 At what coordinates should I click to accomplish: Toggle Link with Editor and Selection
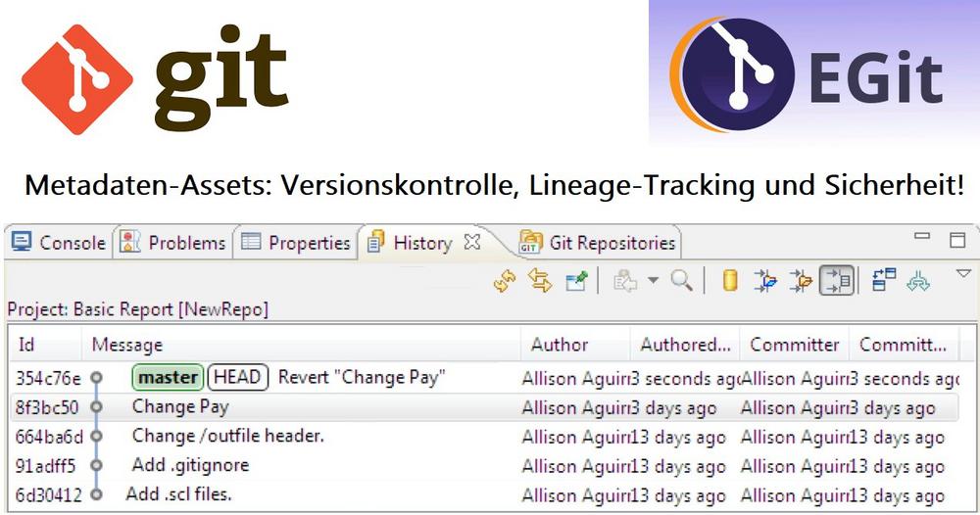point(540,282)
